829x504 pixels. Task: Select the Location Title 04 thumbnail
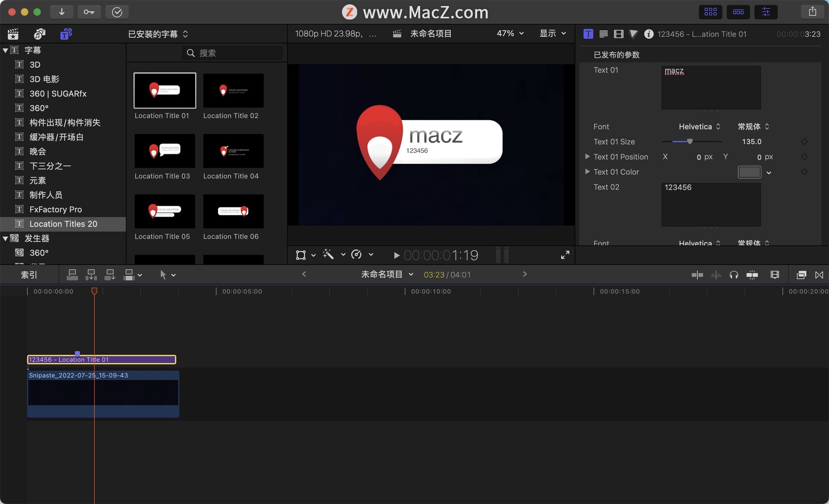pyautogui.click(x=233, y=151)
